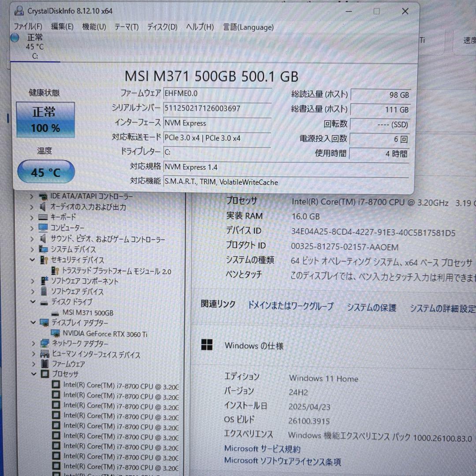
Task: Expand the ファームウェア node
Action: pos(33,364)
